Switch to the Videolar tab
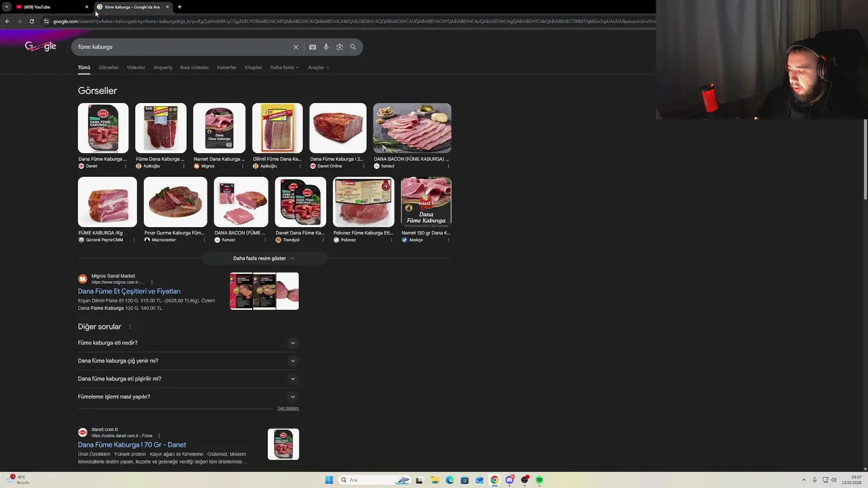The height and width of the screenshot is (488, 868). 136,67
